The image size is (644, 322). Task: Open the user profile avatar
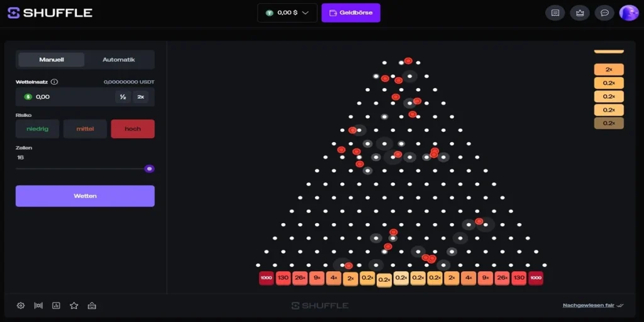629,13
